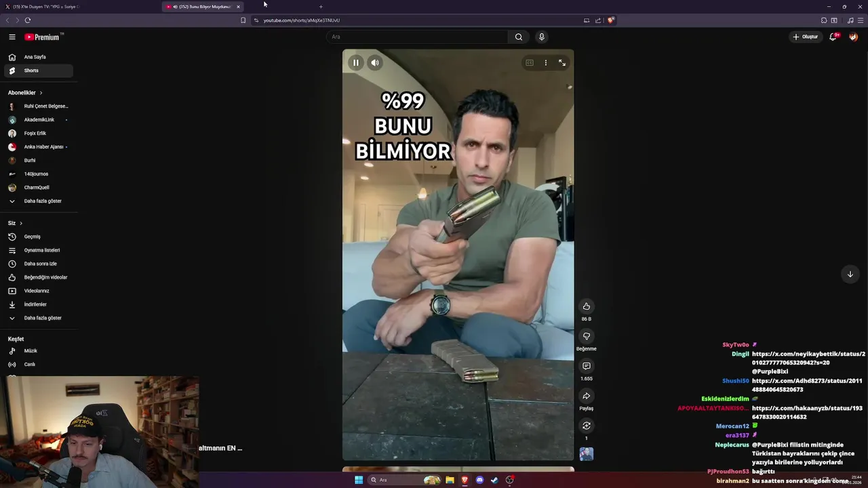Open Videolarınız
868x488 pixels.
[x=39, y=291]
